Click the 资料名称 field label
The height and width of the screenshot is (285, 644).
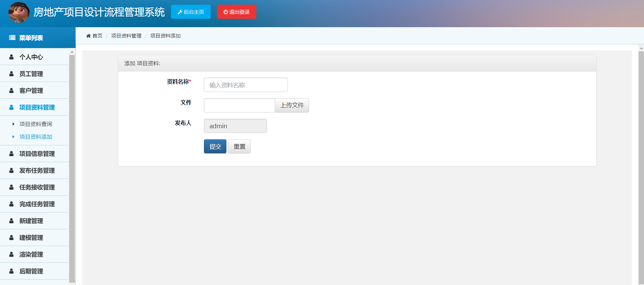tap(179, 82)
